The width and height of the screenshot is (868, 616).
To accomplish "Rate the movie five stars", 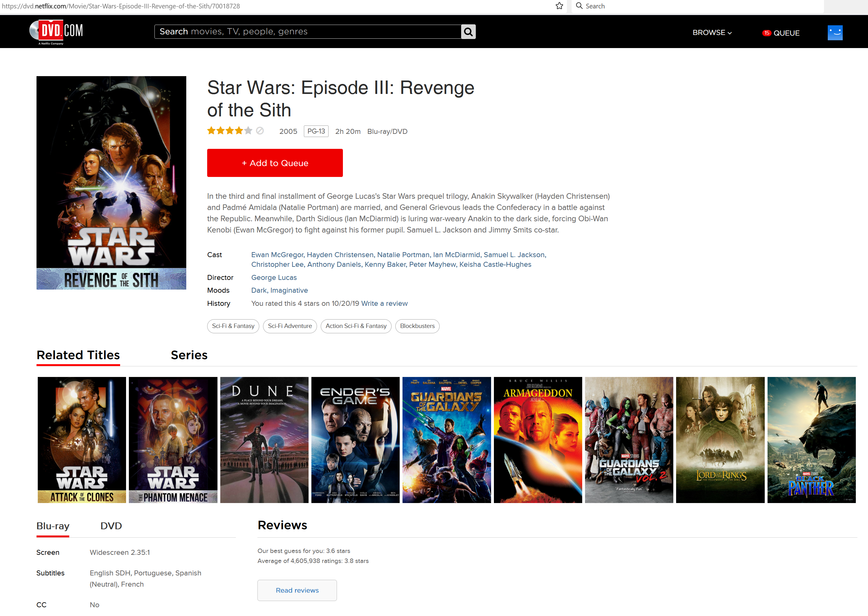I will [x=248, y=131].
